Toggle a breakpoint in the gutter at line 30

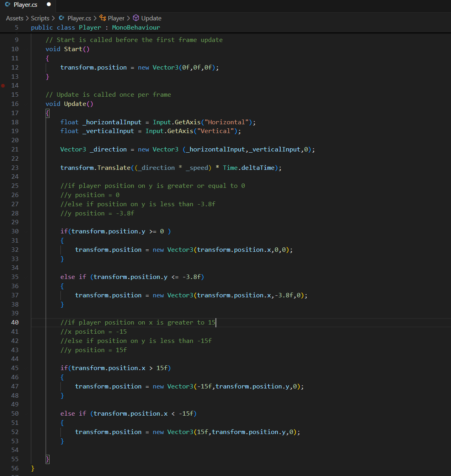3,231
